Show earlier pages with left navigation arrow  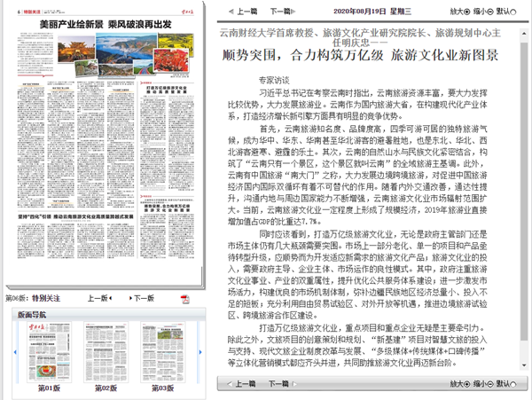point(15,352)
